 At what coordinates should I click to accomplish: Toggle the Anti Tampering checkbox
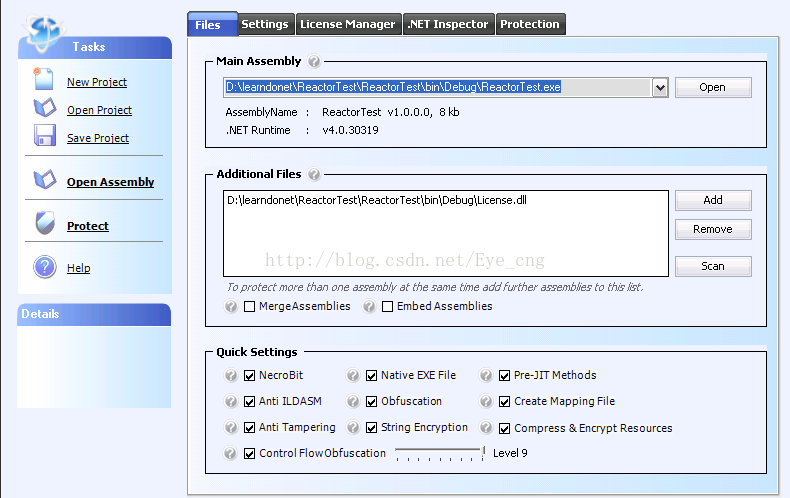pyautogui.click(x=249, y=428)
